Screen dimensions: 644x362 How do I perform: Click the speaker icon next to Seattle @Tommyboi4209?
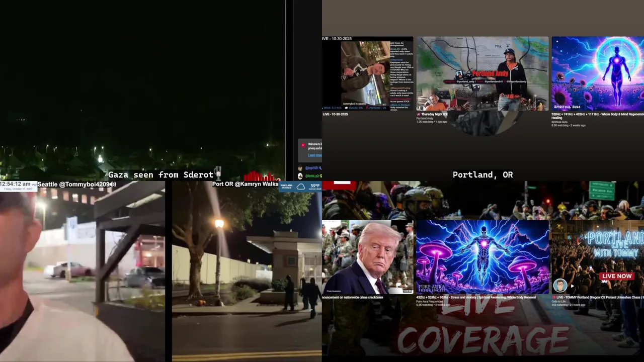click(x=114, y=185)
